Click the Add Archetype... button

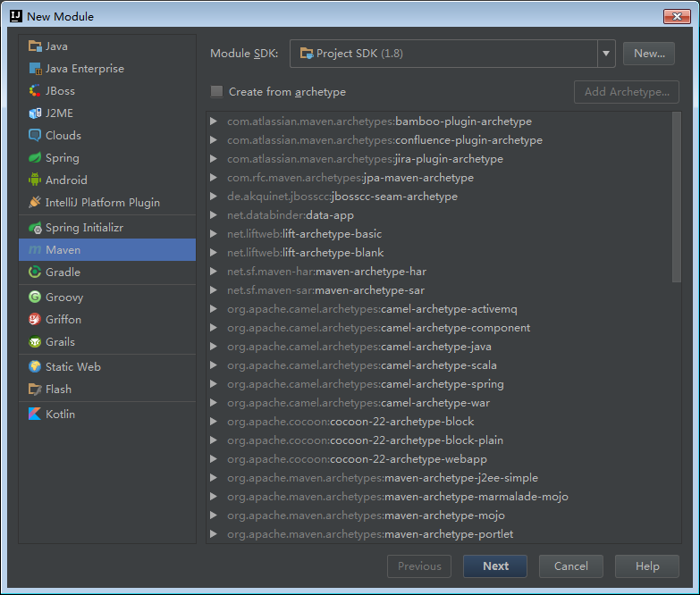pos(627,92)
